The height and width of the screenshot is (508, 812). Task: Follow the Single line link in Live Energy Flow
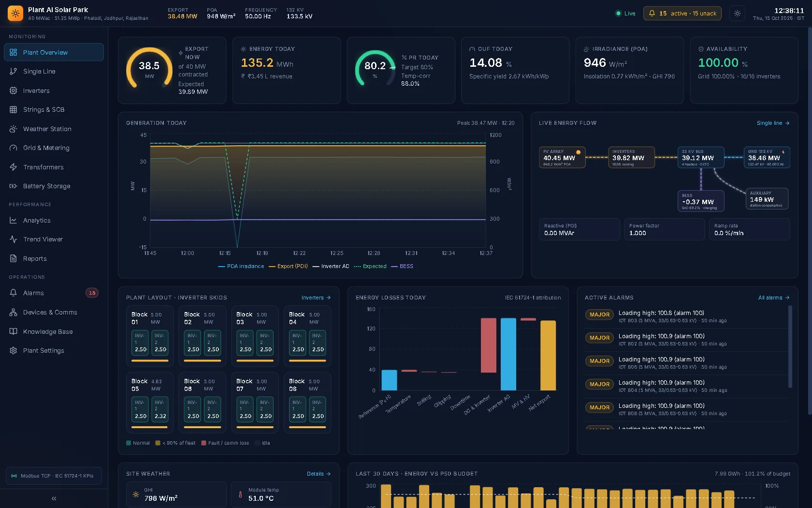773,123
